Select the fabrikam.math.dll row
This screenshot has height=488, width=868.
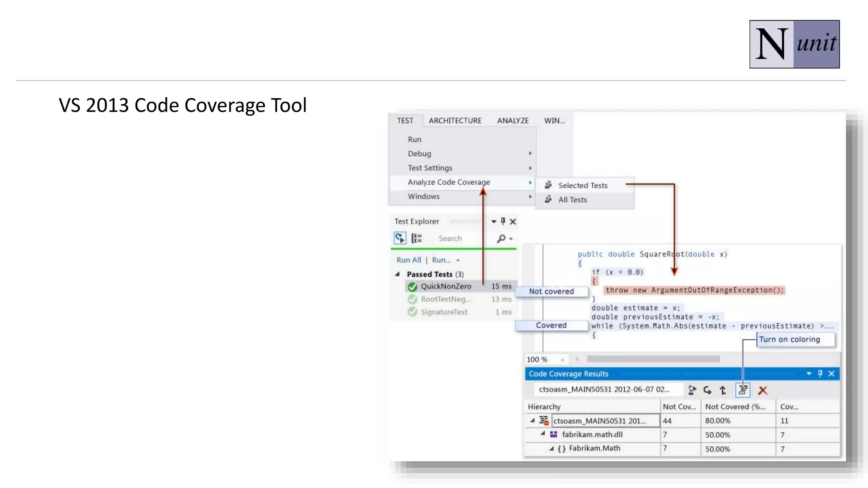pyautogui.click(x=682, y=435)
